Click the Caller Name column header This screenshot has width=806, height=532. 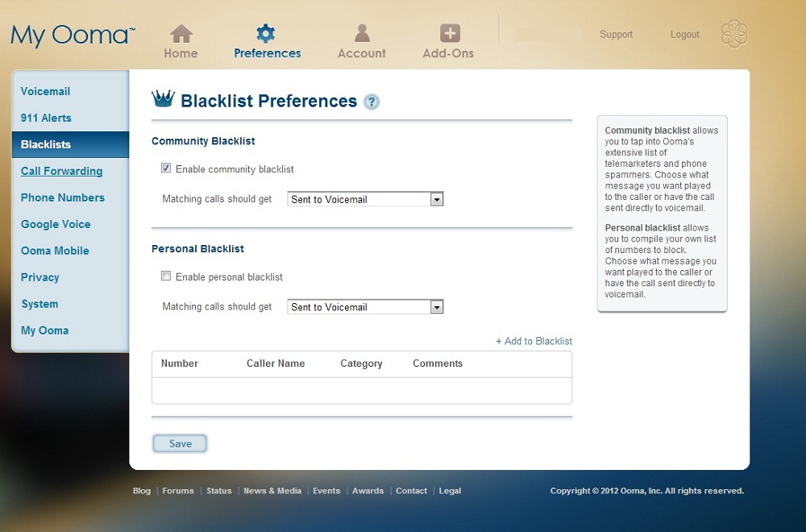[276, 364]
